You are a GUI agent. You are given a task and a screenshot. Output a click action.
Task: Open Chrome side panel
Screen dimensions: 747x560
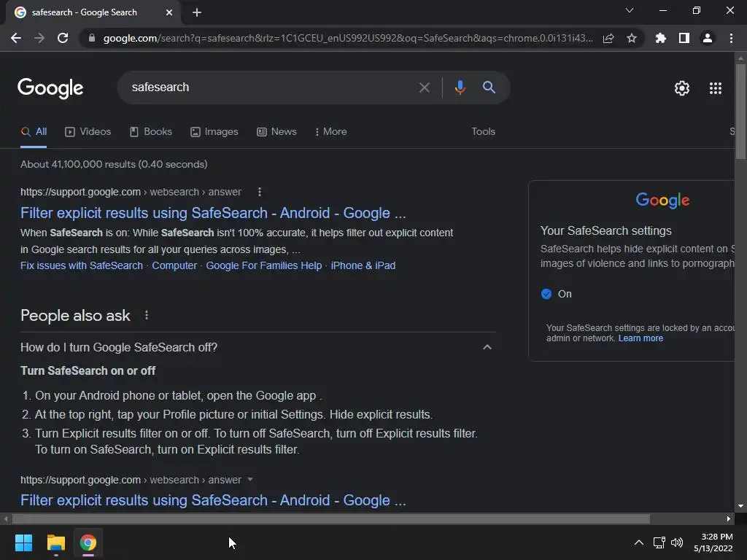click(x=684, y=38)
